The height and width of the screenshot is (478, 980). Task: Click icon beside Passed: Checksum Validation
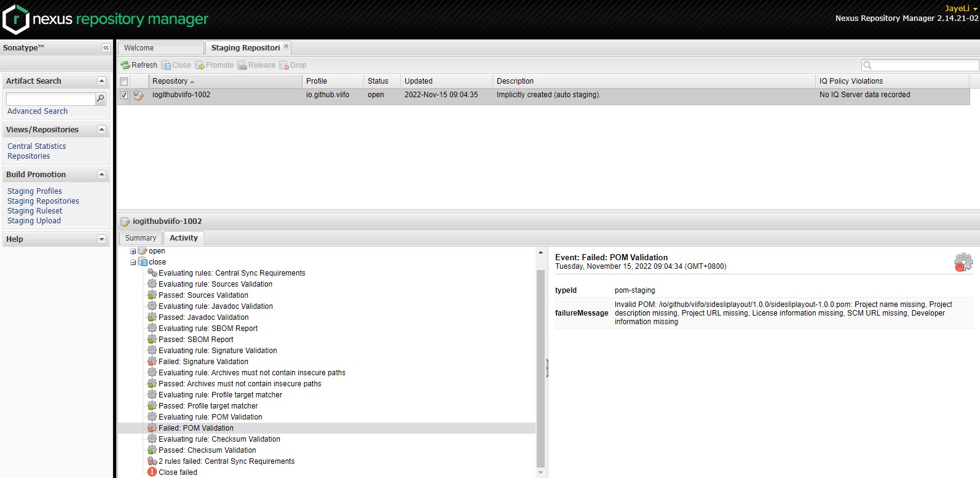coord(152,450)
